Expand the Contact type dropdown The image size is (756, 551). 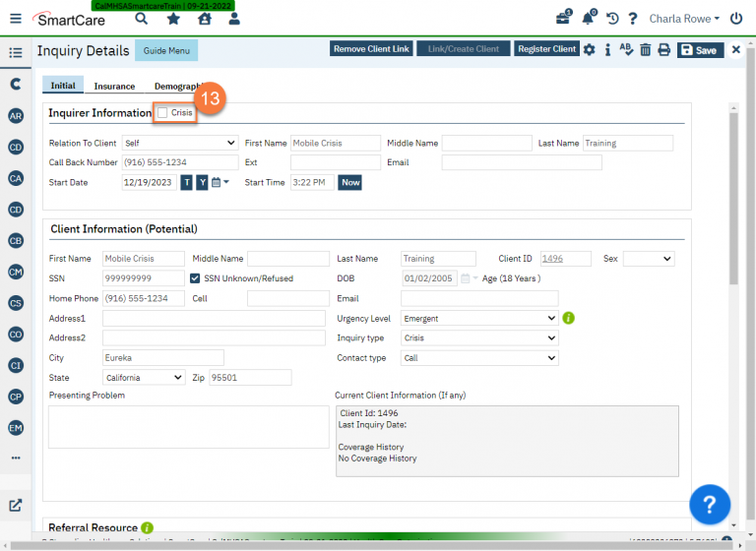click(479, 358)
